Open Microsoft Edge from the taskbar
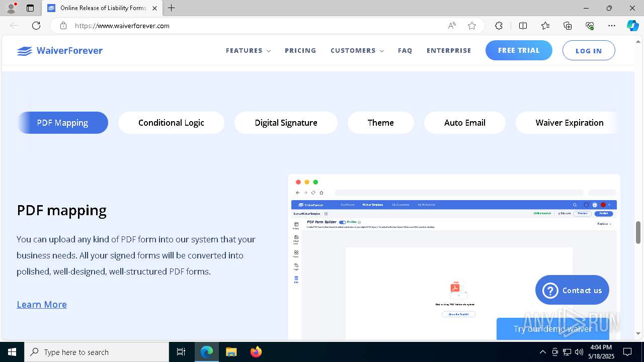This screenshot has width=644, height=362. tap(207, 352)
